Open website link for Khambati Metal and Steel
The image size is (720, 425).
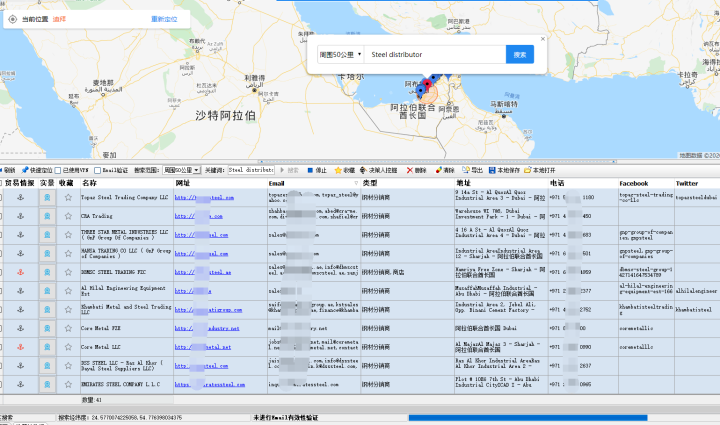[x=208, y=310]
